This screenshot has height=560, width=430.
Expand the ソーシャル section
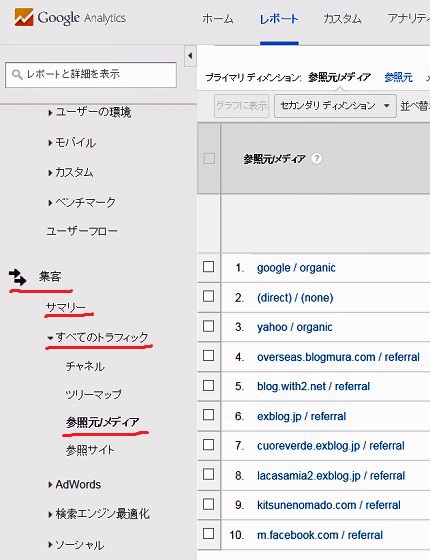point(76,545)
